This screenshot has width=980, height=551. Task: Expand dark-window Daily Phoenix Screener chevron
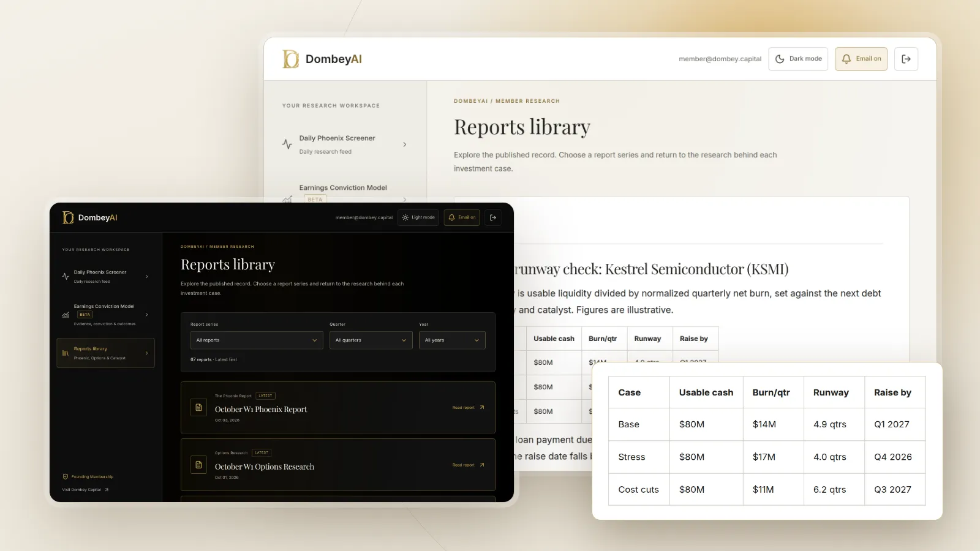point(147,277)
